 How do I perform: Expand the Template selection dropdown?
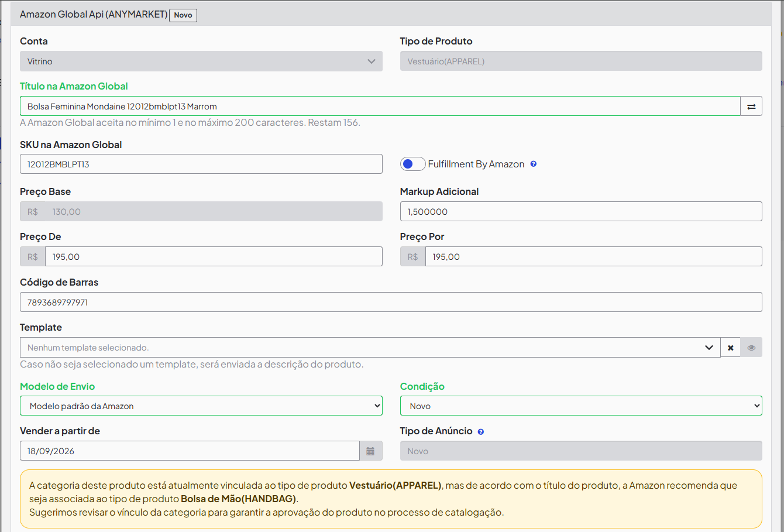(x=370, y=348)
